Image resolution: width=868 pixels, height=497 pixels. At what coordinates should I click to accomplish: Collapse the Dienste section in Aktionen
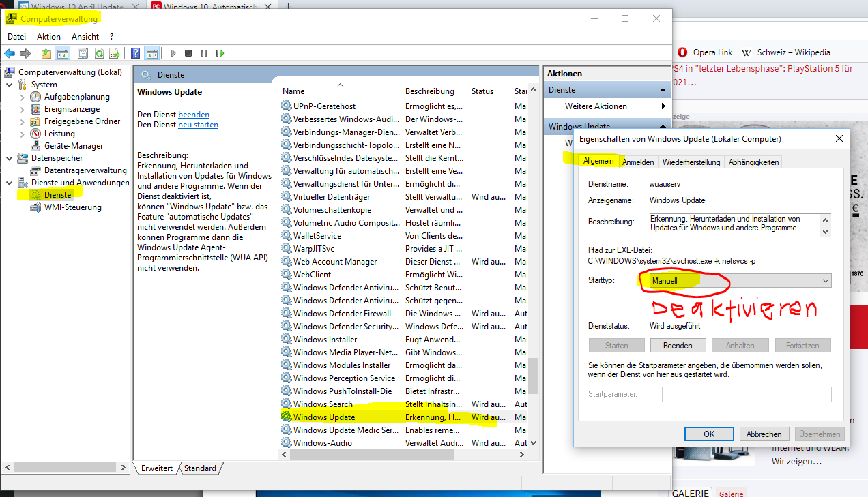[663, 90]
